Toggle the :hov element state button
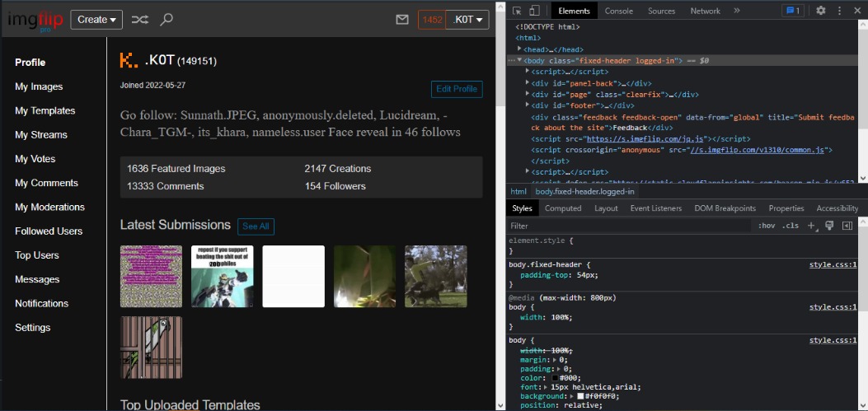The height and width of the screenshot is (411, 868). 767,226
